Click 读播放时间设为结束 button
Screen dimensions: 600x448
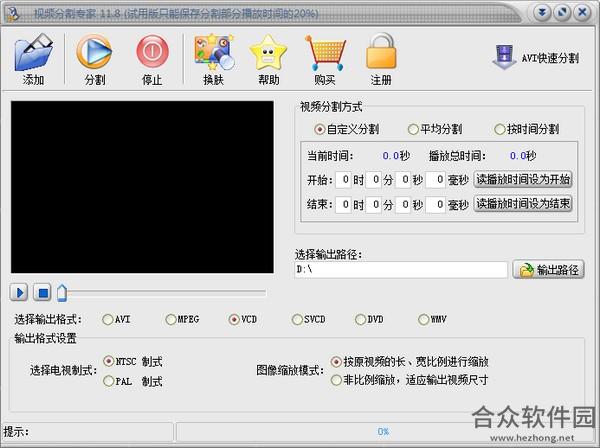coord(523,203)
